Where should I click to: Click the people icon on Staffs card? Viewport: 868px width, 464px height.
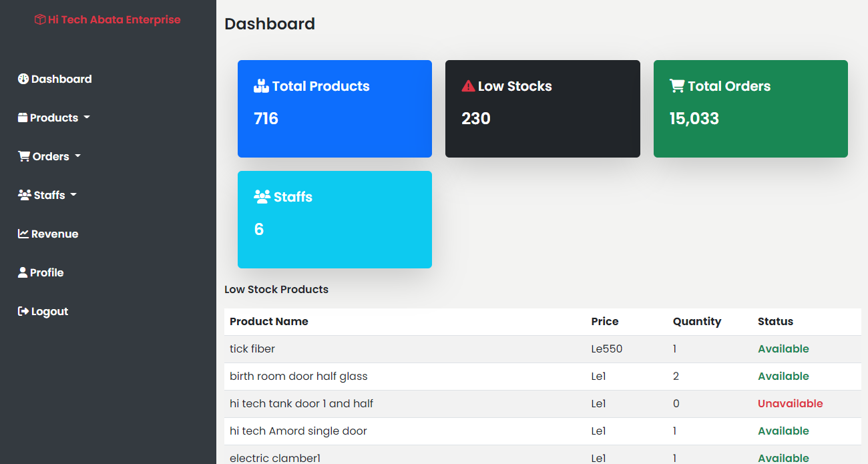coord(262,197)
